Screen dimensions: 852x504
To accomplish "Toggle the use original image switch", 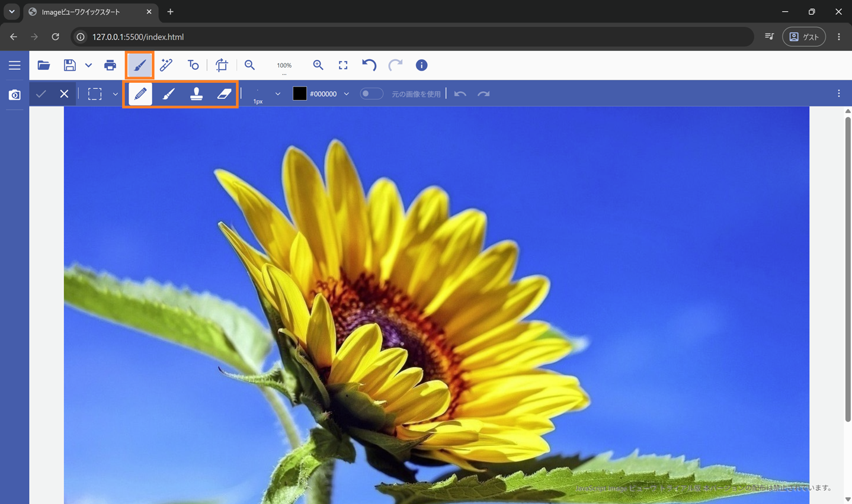I will 371,94.
